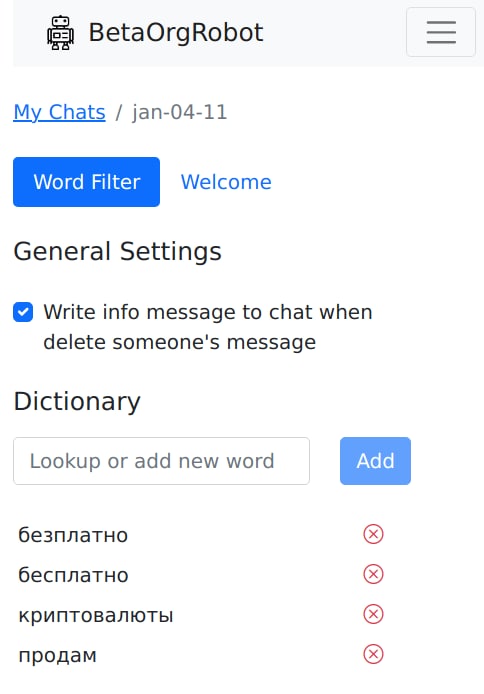Click the Write info message label text

(207, 327)
